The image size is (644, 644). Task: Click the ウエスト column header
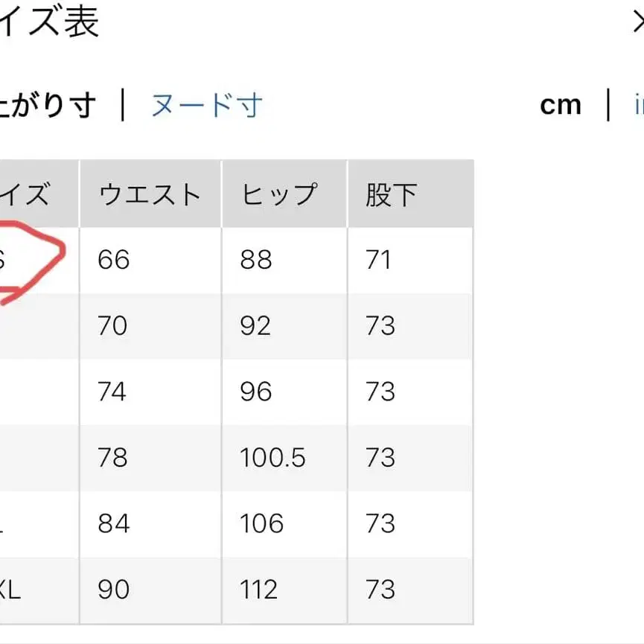click(148, 194)
